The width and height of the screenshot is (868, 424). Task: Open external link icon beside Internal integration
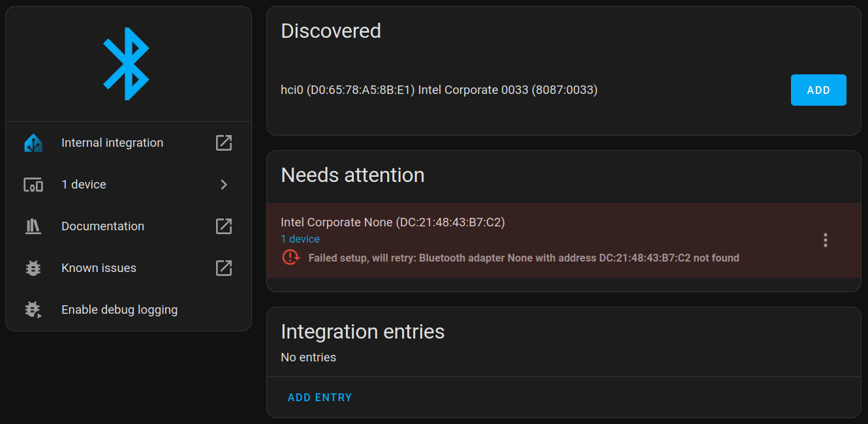[224, 143]
